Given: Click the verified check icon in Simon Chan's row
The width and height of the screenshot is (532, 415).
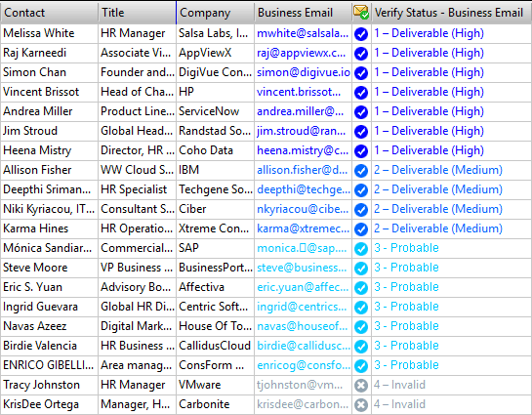Looking at the screenshot, I should [x=361, y=72].
